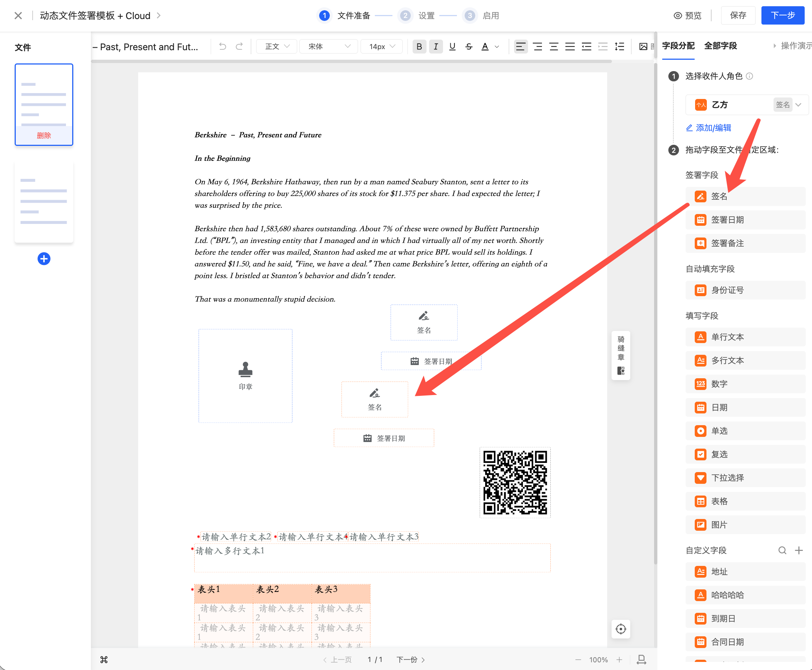
Task: Open the 宋体 font dropdown
Action: click(x=329, y=46)
